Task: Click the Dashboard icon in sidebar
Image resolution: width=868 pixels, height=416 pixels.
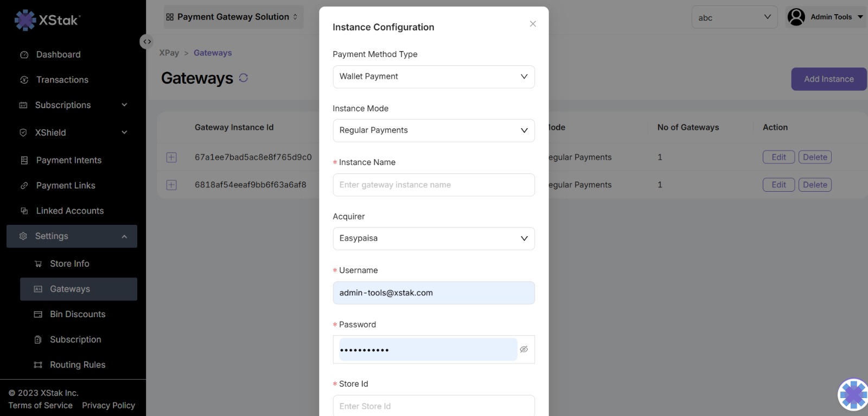Action: point(24,55)
